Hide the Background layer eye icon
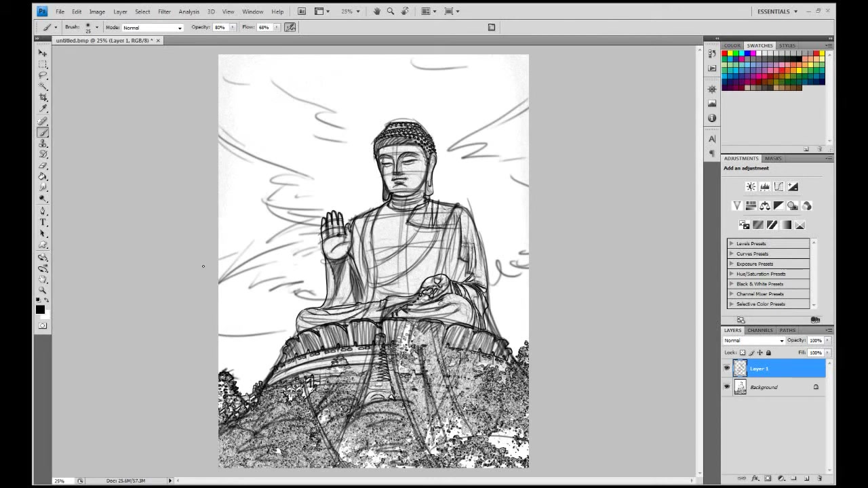Screen dimensions: 868x488 [x=727, y=387]
